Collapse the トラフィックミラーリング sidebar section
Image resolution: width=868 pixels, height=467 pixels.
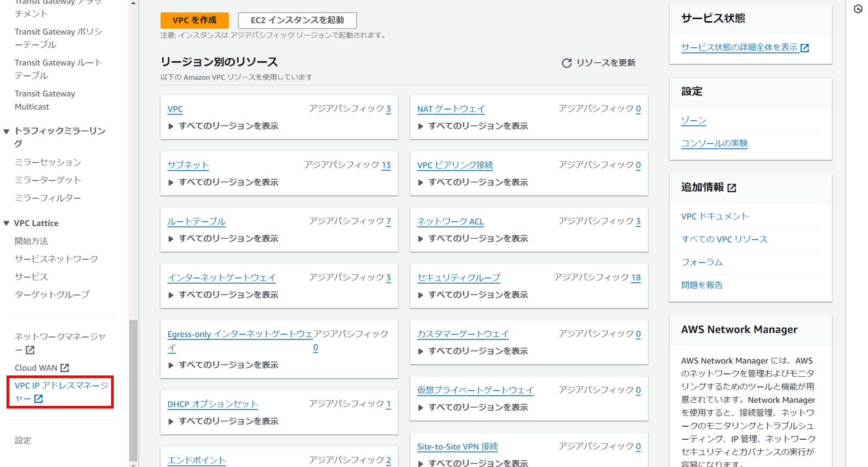tap(7, 131)
